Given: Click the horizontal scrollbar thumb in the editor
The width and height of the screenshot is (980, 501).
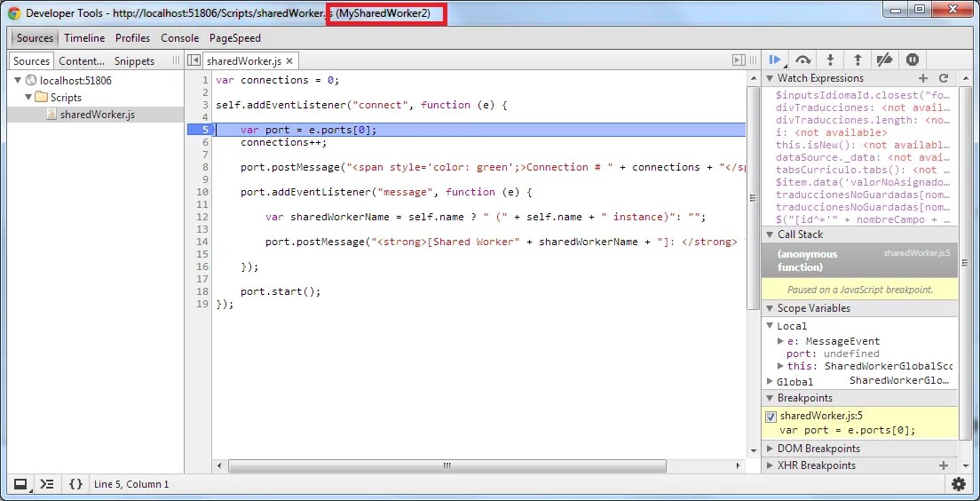Looking at the screenshot, I should coord(447,466).
